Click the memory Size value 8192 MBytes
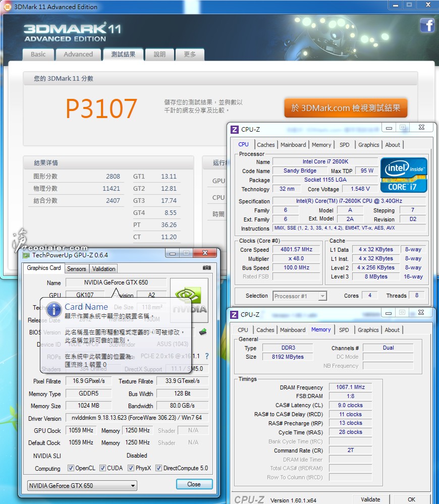This screenshot has height=504, width=439. point(288,357)
